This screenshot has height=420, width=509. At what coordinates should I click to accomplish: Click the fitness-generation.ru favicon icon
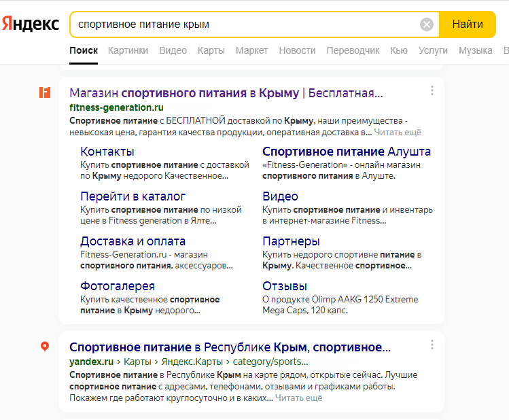pos(45,92)
